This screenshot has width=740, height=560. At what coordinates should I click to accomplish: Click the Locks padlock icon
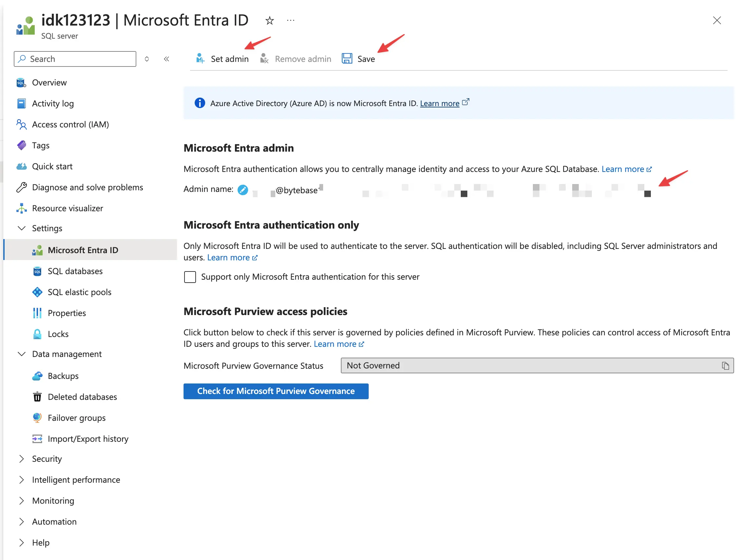coord(37,334)
